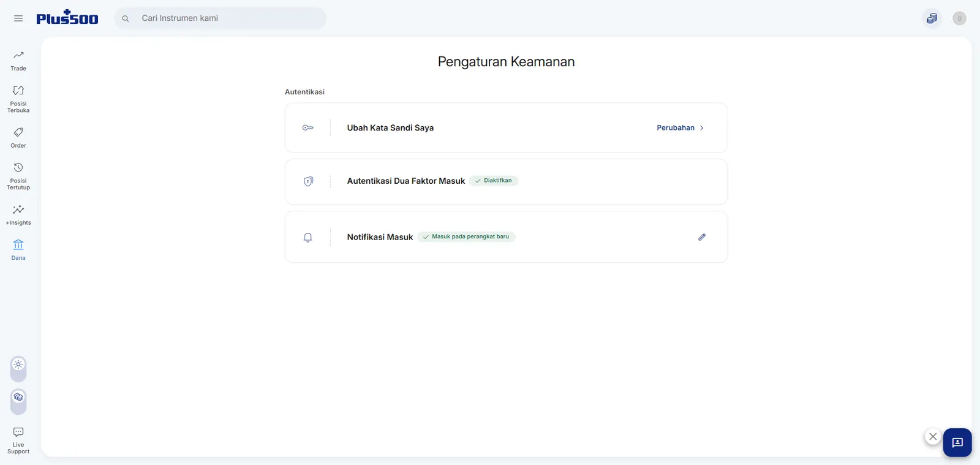Expand password change via chevron arrow

click(x=702, y=128)
